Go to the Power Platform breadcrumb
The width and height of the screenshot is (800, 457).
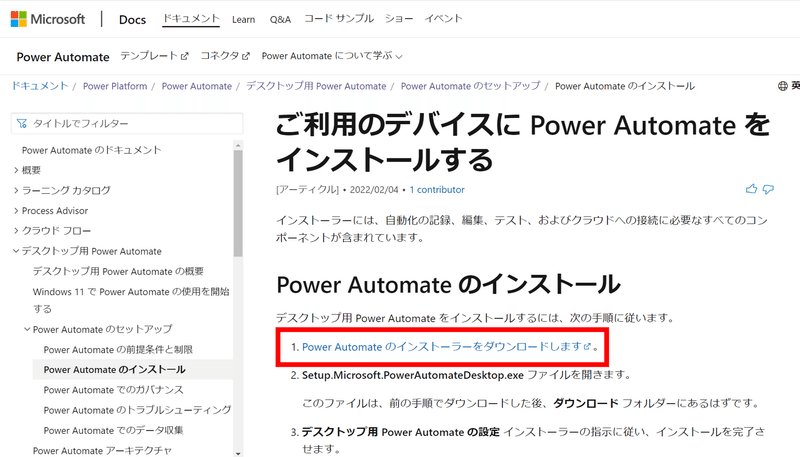point(115,86)
